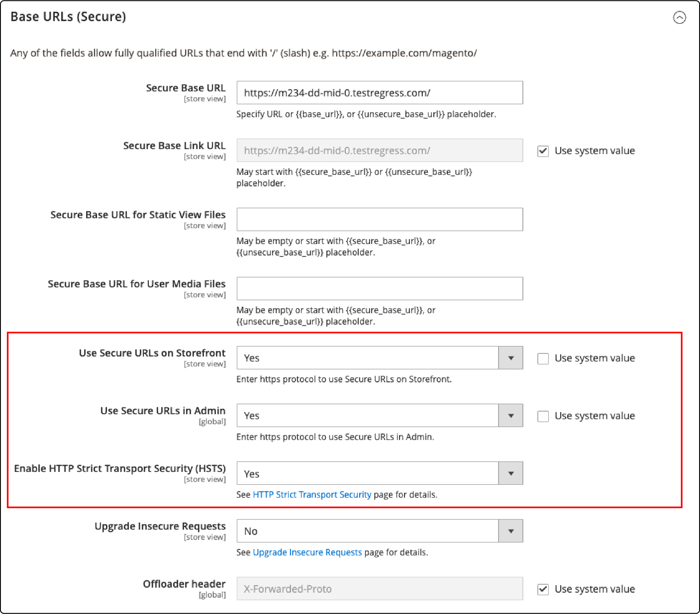This screenshot has height=614, width=700.
Task: Click the Secure Base URL for User Media Files label
Action: (136, 284)
